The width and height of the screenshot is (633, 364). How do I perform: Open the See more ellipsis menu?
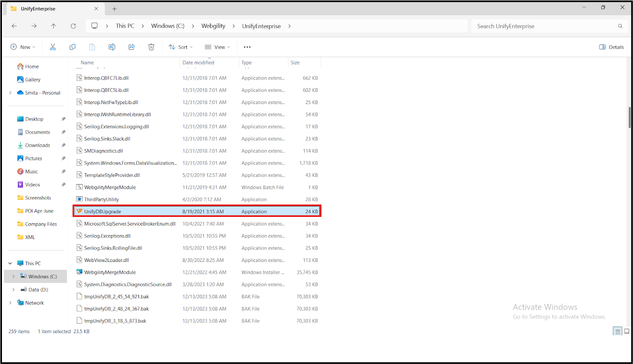(247, 47)
